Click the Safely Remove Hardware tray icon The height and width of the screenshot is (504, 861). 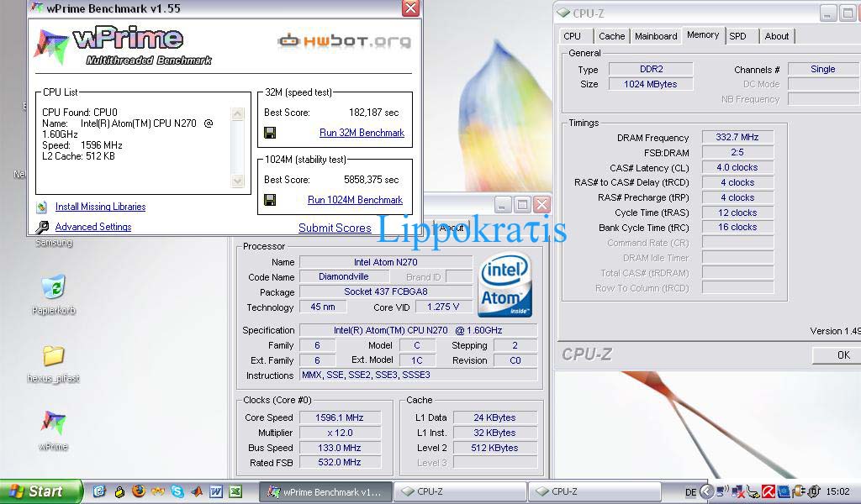pyautogui.click(x=753, y=492)
